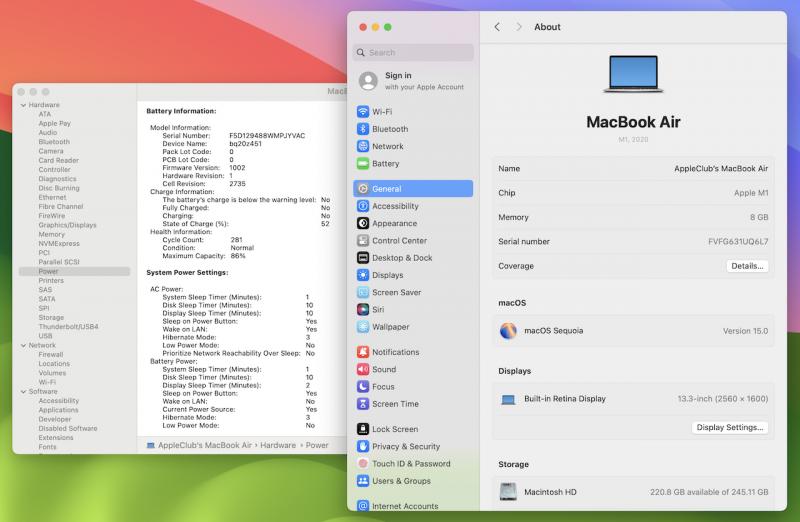
Task: Open Display Settings button
Action: (730, 427)
